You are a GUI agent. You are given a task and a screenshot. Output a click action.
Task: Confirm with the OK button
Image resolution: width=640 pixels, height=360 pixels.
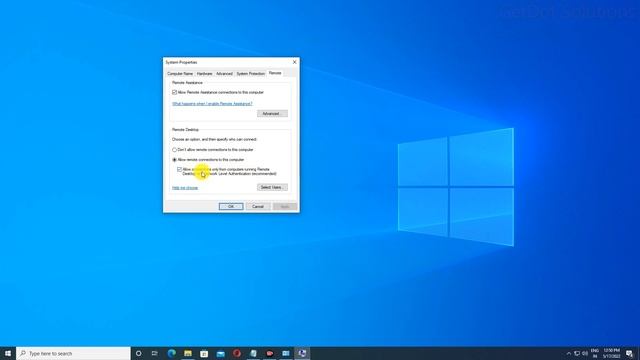pos(231,207)
